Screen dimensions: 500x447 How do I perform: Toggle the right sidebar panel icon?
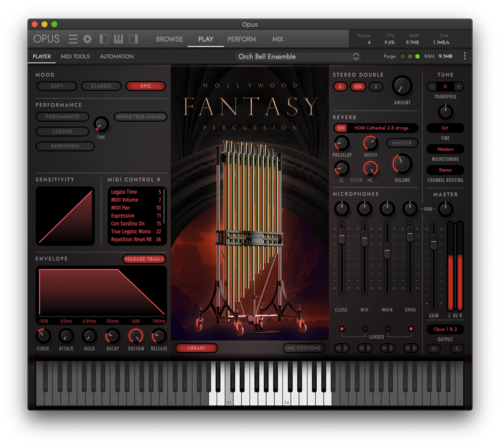pyautogui.click(x=133, y=39)
